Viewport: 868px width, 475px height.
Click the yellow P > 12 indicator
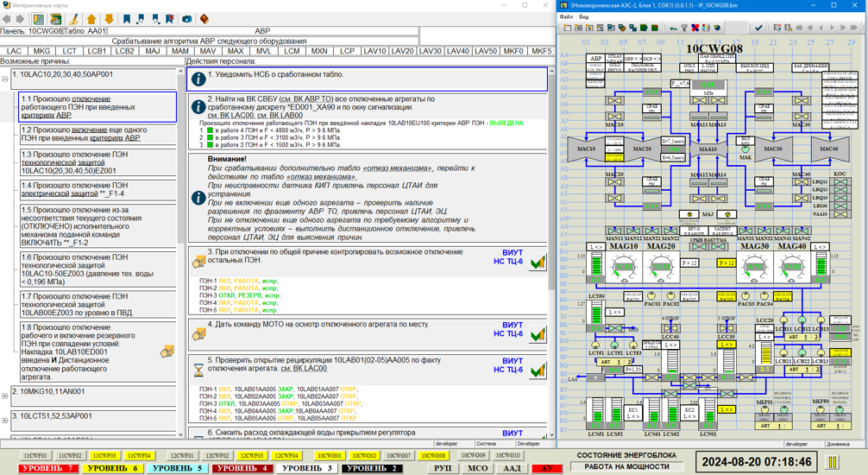726,263
